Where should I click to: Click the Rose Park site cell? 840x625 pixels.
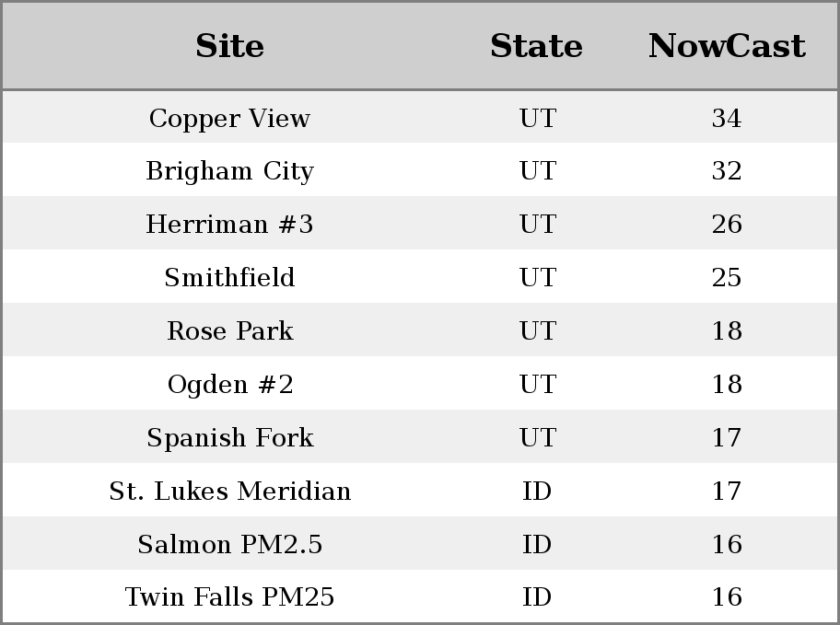pos(229,331)
